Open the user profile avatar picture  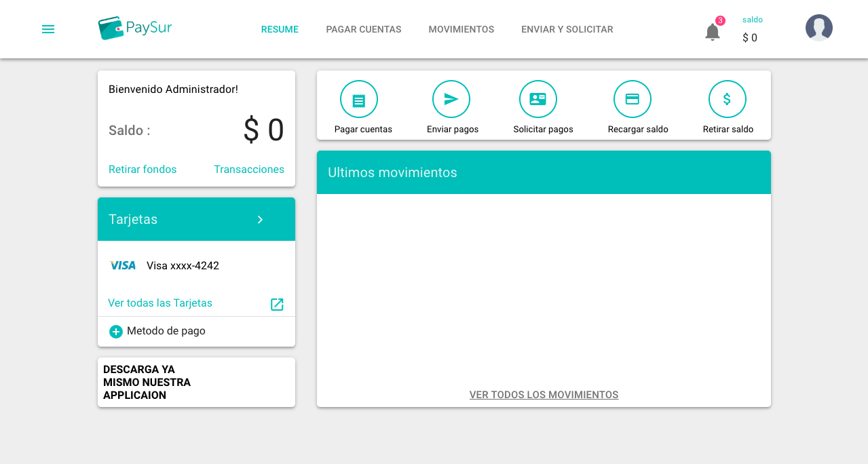click(818, 28)
